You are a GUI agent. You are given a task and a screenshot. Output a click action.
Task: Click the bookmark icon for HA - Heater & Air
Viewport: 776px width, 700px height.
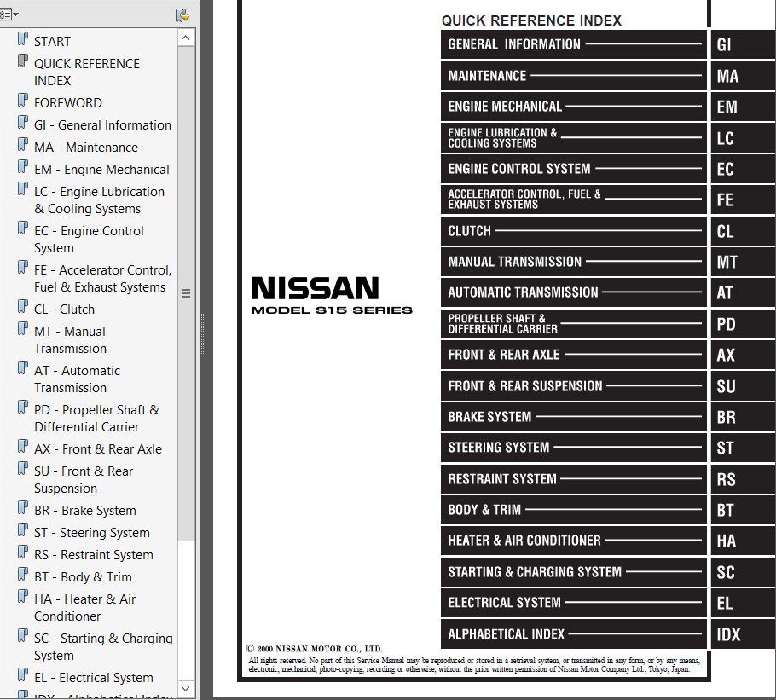23,597
